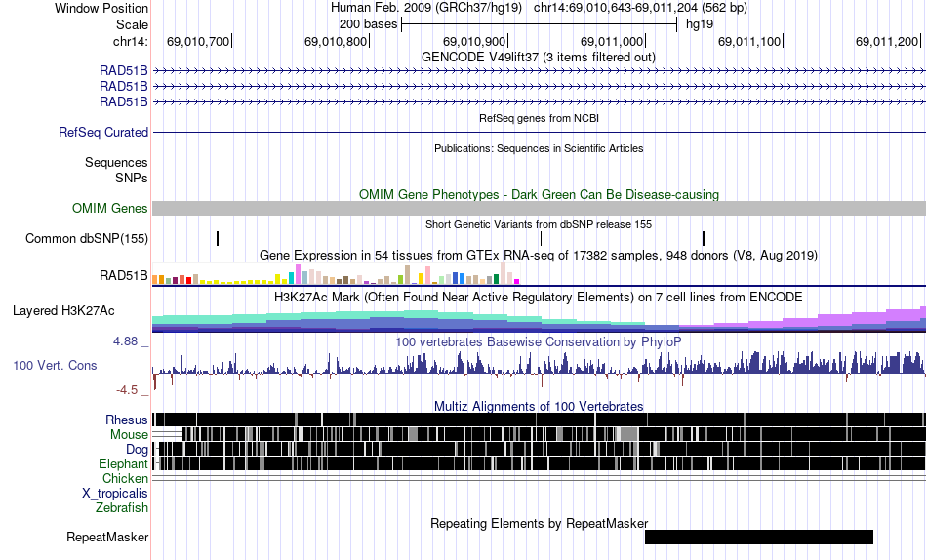The height and width of the screenshot is (560, 927).
Task: Click 'Short Genetic Variants from dbSNP release 155' title
Action: [539, 224]
